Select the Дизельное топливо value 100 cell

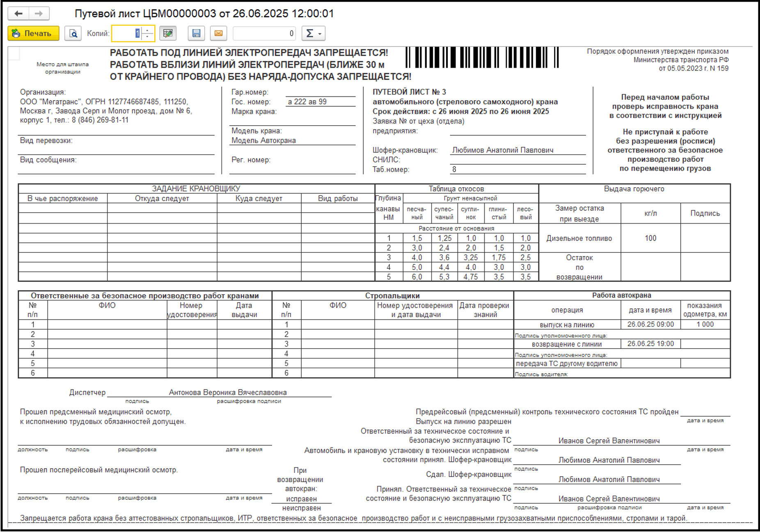tap(650, 238)
